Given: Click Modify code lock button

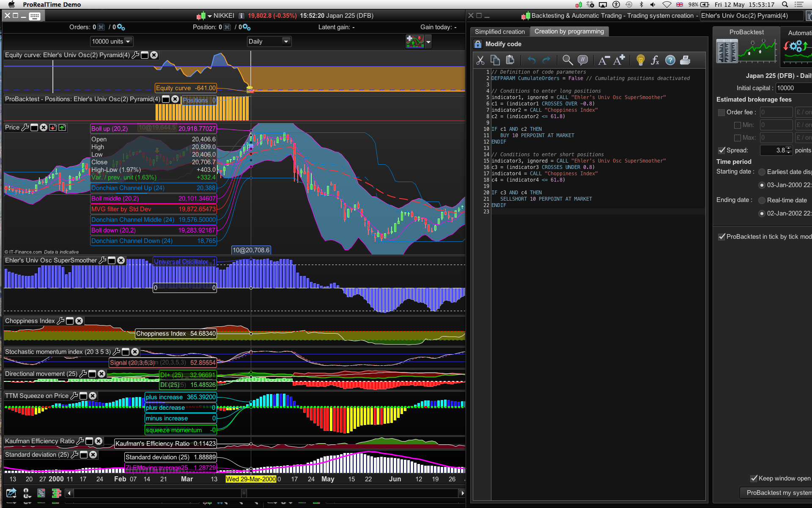Looking at the screenshot, I should point(478,44).
